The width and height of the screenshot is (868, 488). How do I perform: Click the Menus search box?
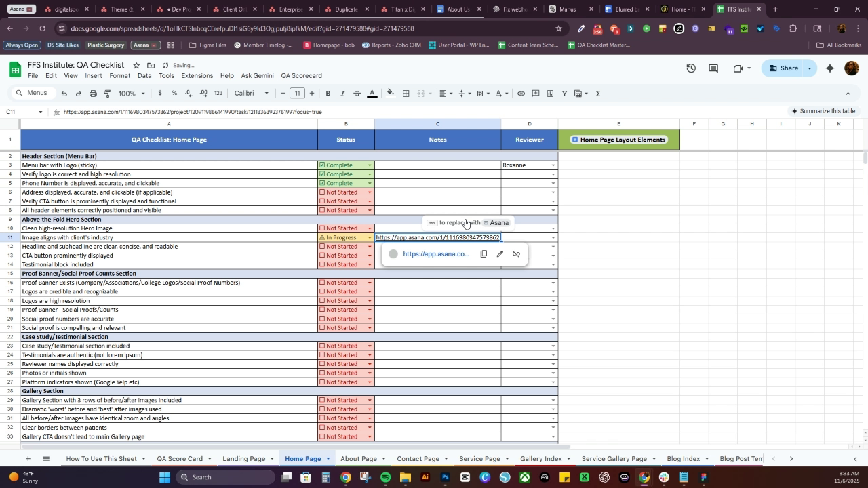33,94
